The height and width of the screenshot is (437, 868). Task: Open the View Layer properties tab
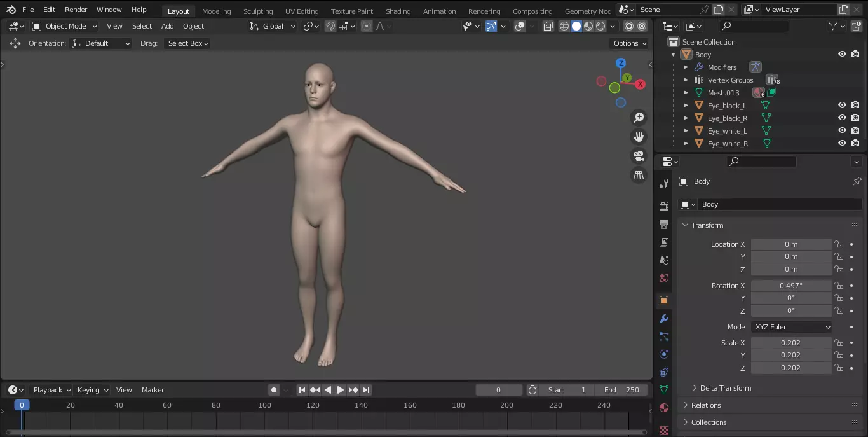tap(664, 242)
